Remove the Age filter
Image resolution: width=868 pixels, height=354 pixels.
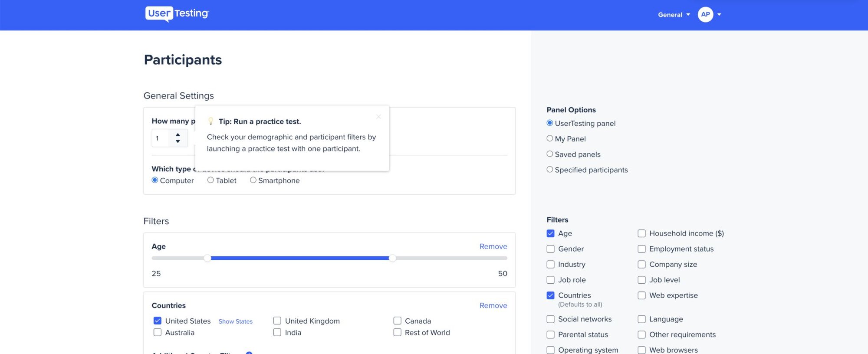(493, 246)
